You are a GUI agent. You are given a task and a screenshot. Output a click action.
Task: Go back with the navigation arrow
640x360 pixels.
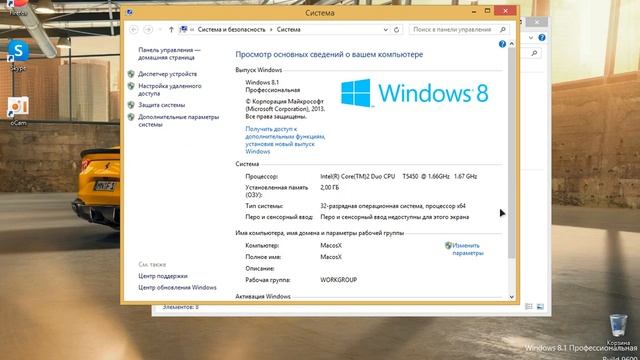[133, 29]
